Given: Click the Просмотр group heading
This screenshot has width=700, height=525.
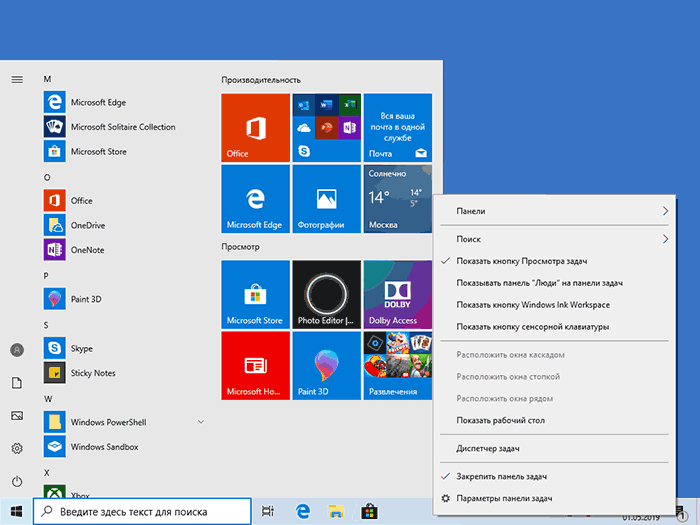Looking at the screenshot, I should coord(240,247).
